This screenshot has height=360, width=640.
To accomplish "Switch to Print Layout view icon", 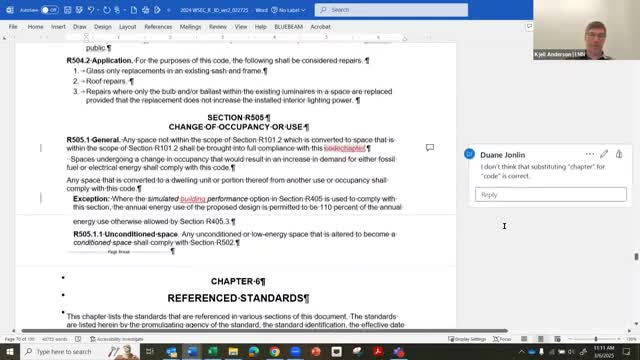I will 541,339.
